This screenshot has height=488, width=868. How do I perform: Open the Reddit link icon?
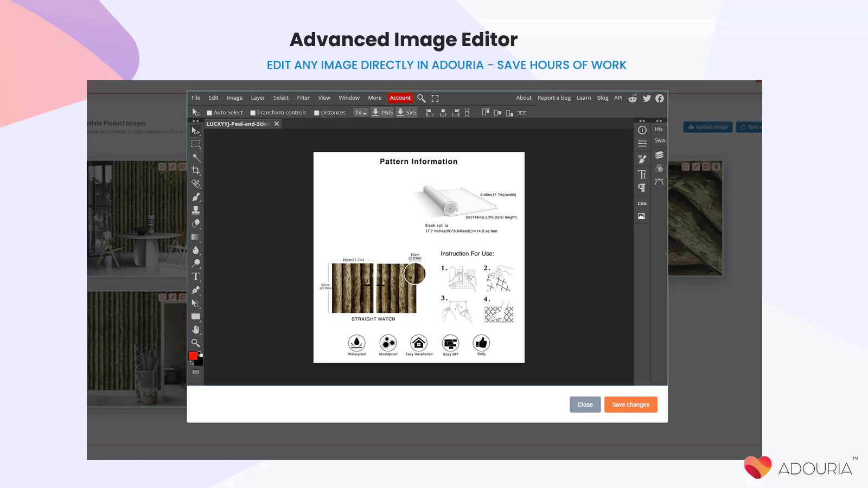click(633, 98)
